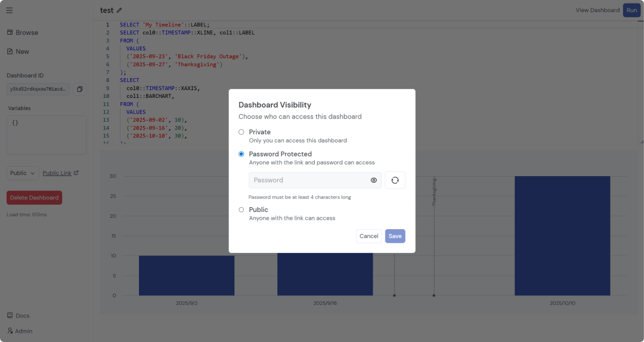Toggle password visibility eye icon
644x342 pixels.
(x=374, y=180)
